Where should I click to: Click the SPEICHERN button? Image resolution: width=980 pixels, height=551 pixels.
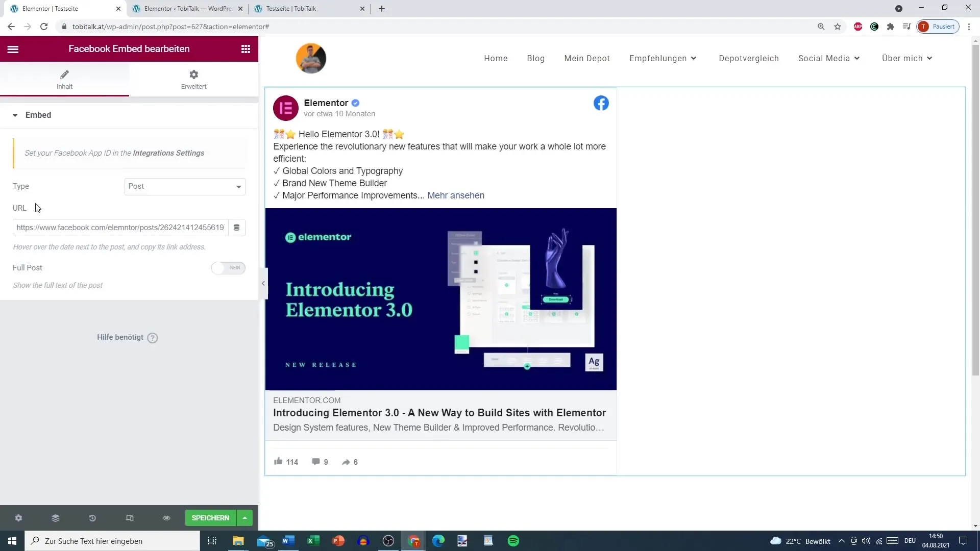[210, 518]
